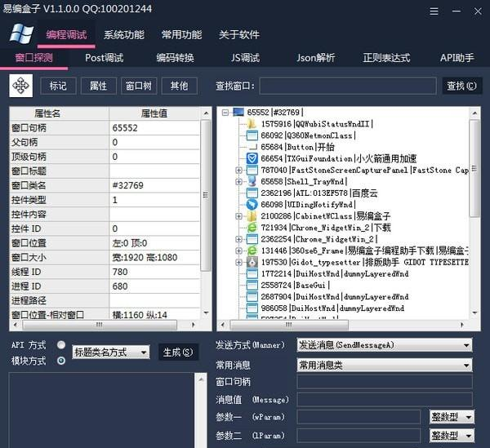Select the API 方式 radio button
The height and width of the screenshot is (448, 490).
click(61, 344)
